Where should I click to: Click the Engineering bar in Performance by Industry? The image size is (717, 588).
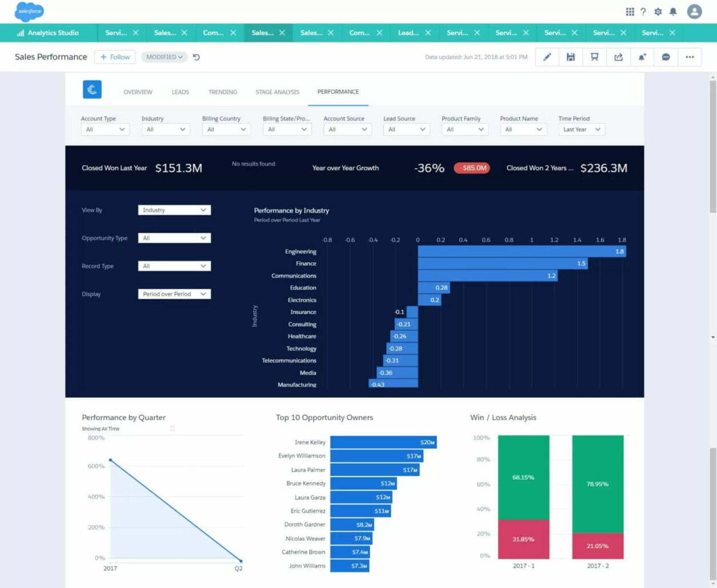(x=520, y=251)
